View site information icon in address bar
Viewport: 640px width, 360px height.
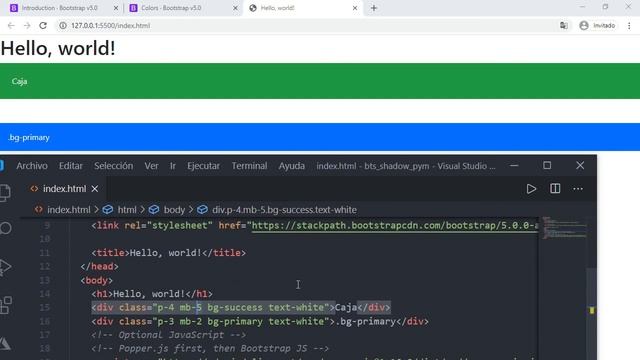click(63, 25)
